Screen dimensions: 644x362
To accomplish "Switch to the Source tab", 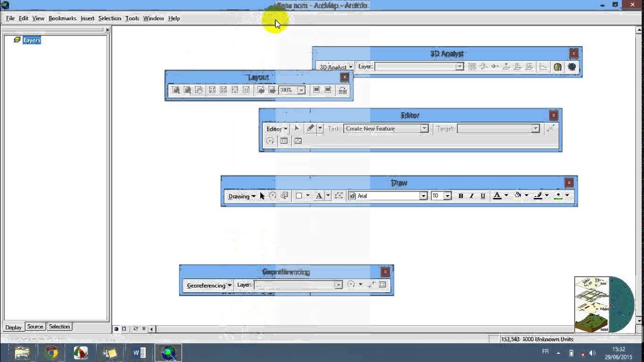I will click(x=35, y=327).
